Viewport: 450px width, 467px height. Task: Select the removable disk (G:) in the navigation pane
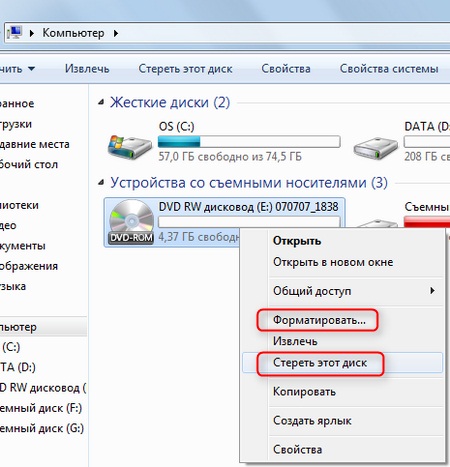[x=43, y=428]
